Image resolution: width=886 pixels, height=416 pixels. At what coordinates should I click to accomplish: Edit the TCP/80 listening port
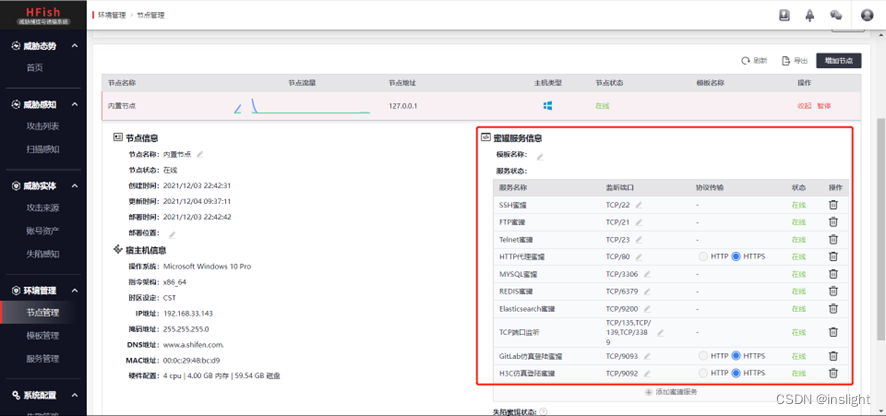639,257
